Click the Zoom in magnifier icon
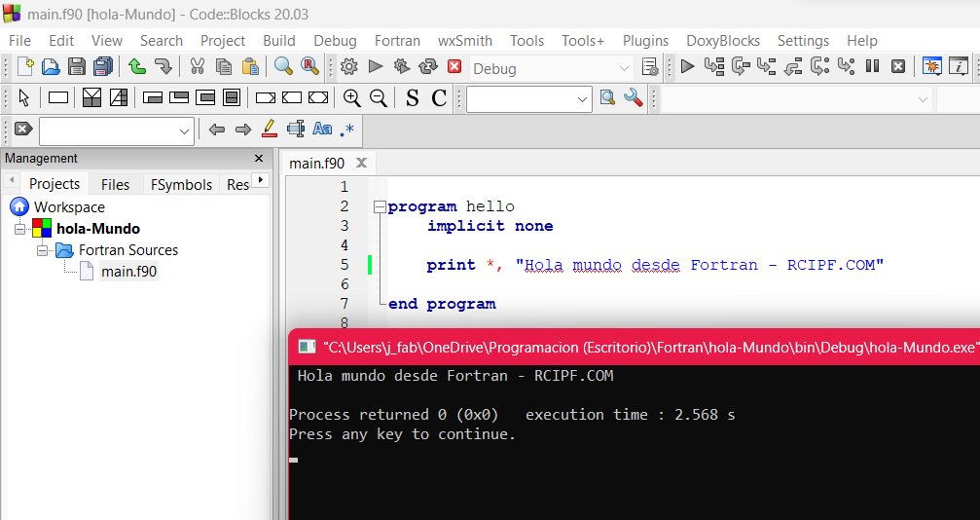The height and width of the screenshot is (520, 980). point(351,98)
